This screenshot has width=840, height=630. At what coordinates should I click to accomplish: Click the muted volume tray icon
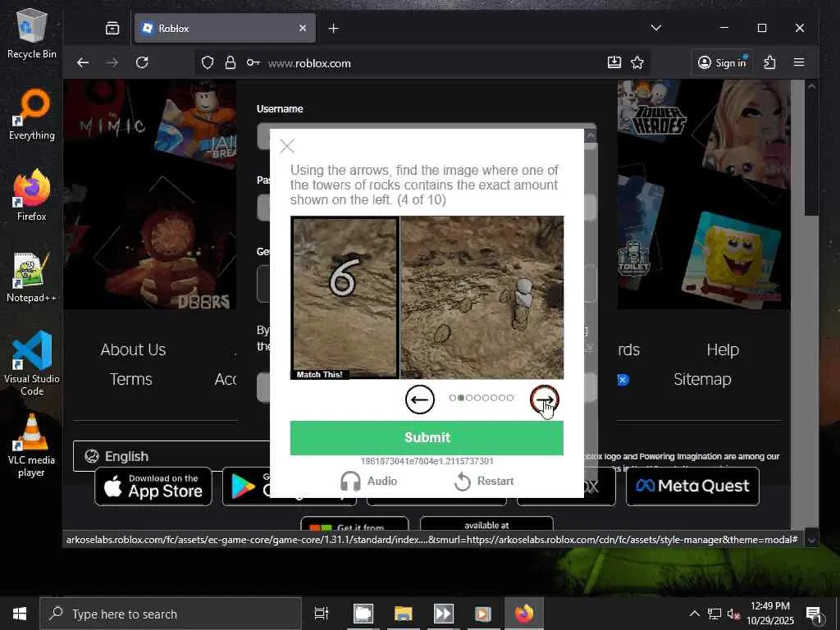coord(734,614)
